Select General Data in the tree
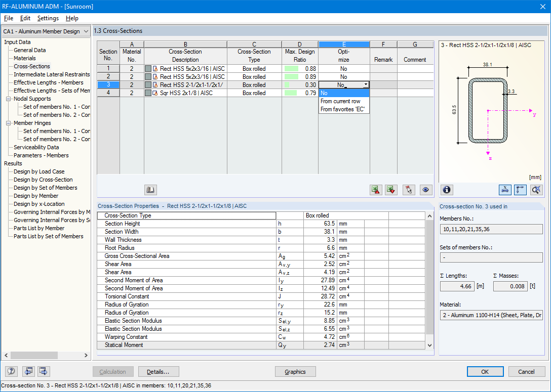The width and height of the screenshot is (551, 392). click(29, 50)
